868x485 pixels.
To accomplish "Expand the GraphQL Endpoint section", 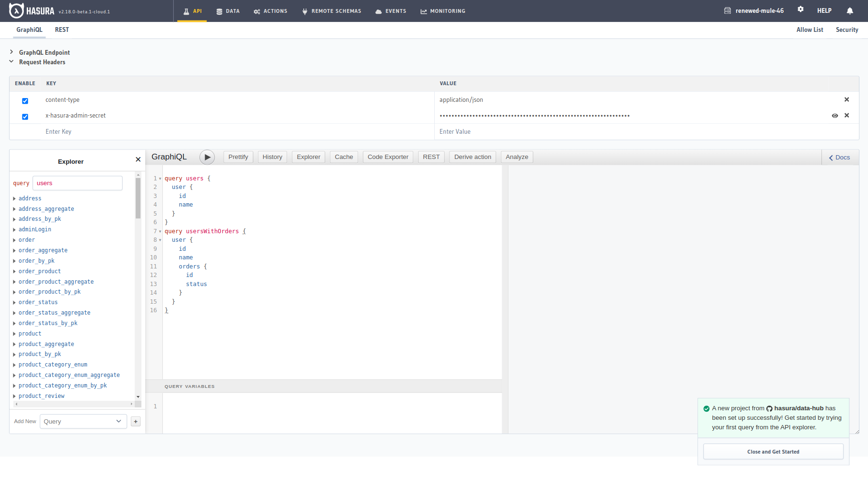I will tap(11, 52).
